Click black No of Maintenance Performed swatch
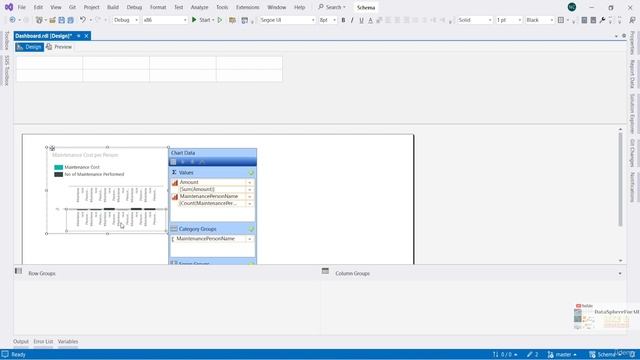This screenshot has width=640, height=360. pyautogui.click(x=58, y=174)
